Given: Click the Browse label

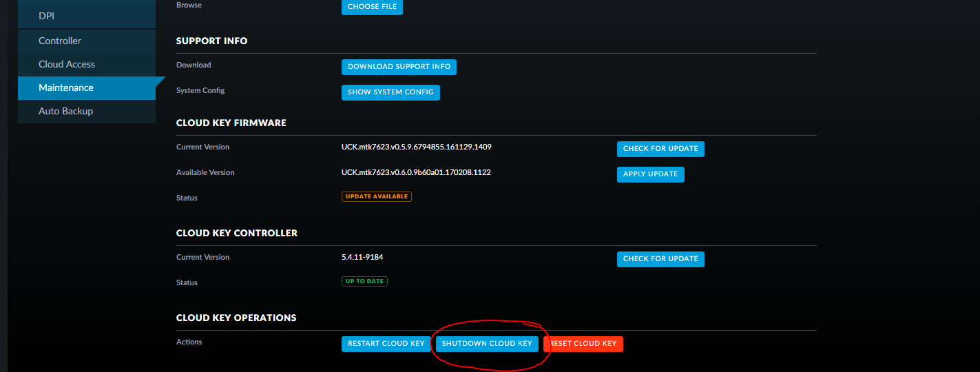Looking at the screenshot, I should click(189, 5).
